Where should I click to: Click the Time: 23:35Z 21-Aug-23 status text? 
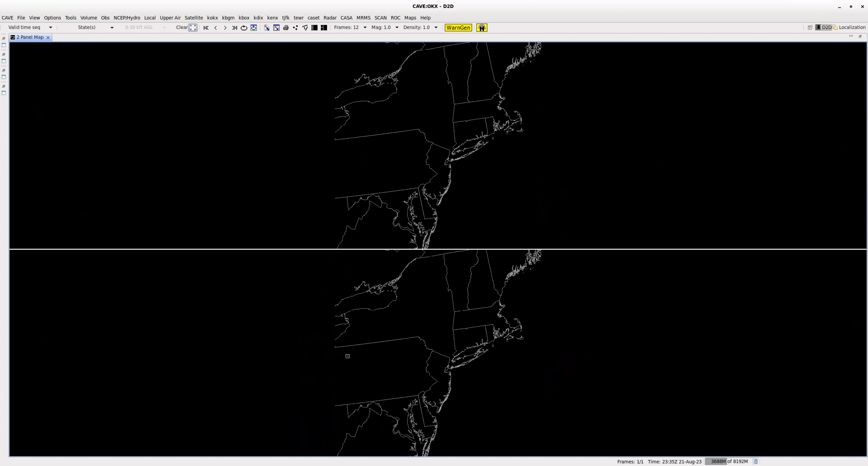(674, 462)
